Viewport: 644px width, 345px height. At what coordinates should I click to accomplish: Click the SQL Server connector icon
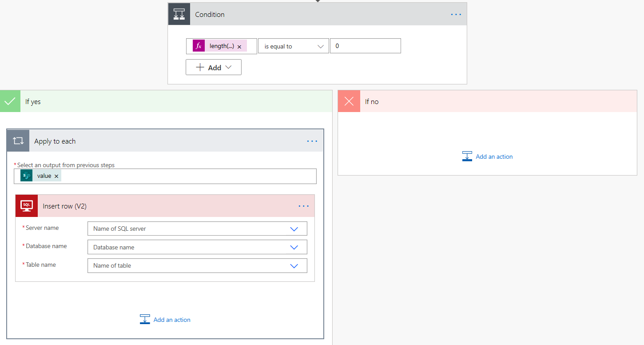pyautogui.click(x=27, y=206)
